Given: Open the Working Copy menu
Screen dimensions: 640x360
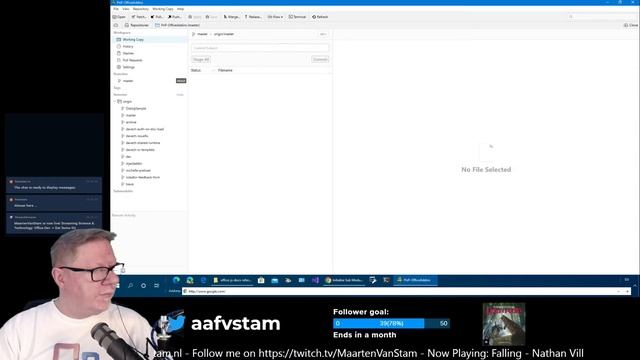Looking at the screenshot, I should coord(162,9).
